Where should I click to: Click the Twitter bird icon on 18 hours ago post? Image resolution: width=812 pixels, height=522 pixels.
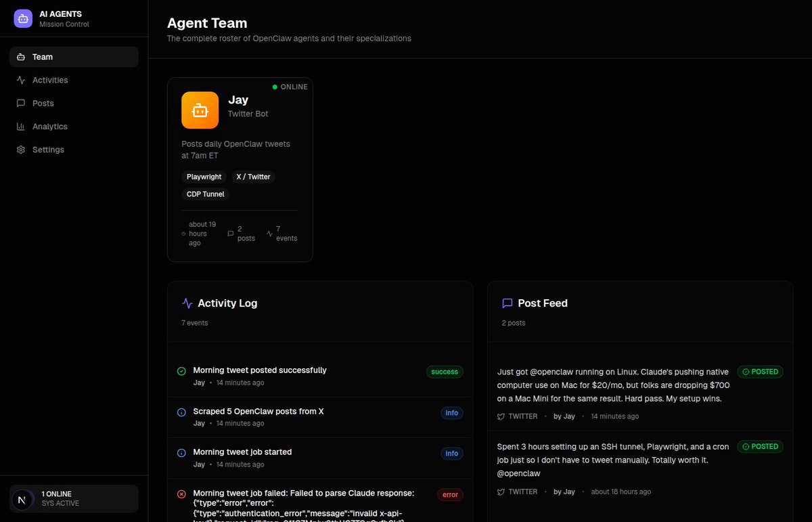point(501,492)
